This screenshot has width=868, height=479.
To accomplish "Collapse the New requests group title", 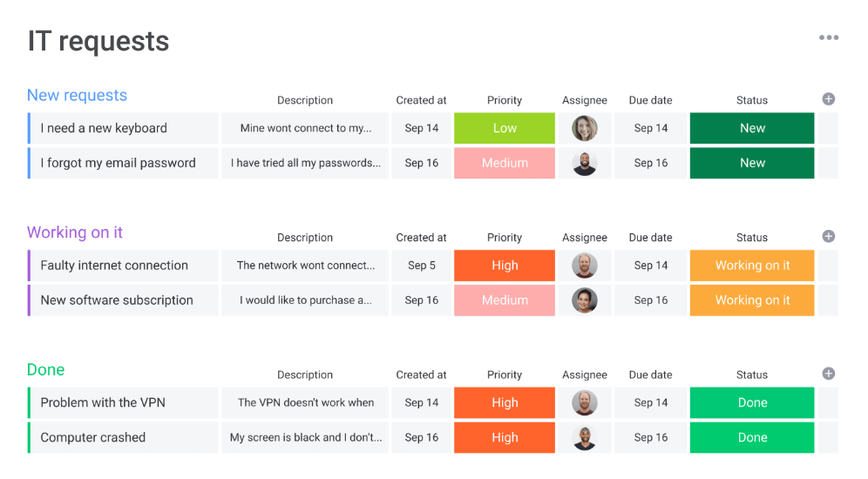I will [77, 96].
